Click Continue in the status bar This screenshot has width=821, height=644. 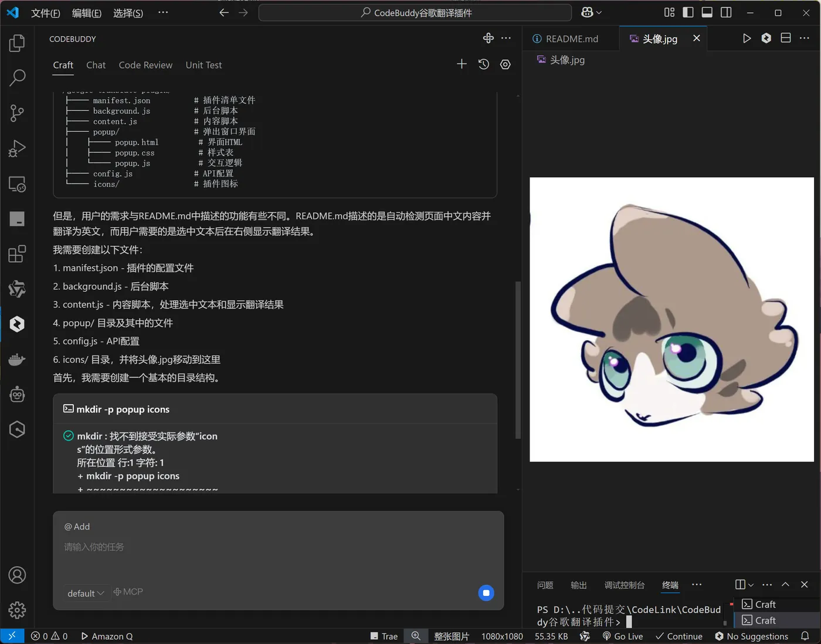(x=679, y=636)
